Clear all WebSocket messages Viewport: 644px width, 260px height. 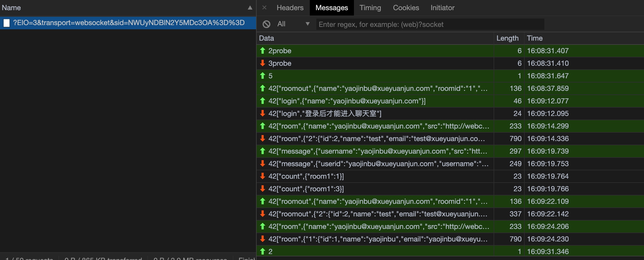click(266, 24)
